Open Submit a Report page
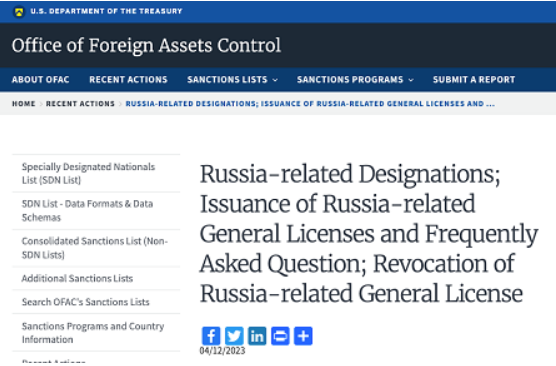Image resolution: width=556 pixels, height=366 pixels. (x=474, y=79)
